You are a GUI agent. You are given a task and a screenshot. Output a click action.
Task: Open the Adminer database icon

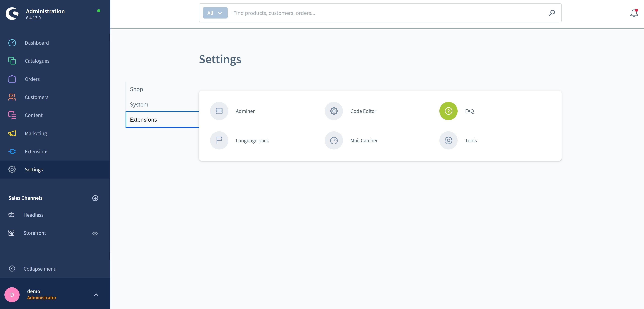[x=219, y=111]
